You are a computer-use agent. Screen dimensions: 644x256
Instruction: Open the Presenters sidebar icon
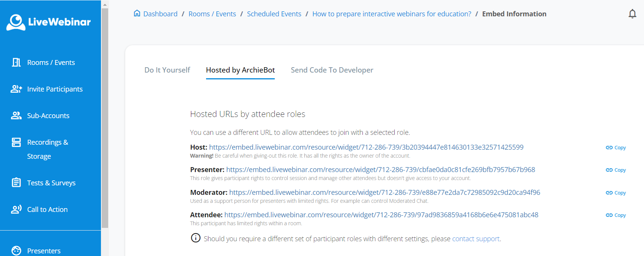[x=16, y=251]
